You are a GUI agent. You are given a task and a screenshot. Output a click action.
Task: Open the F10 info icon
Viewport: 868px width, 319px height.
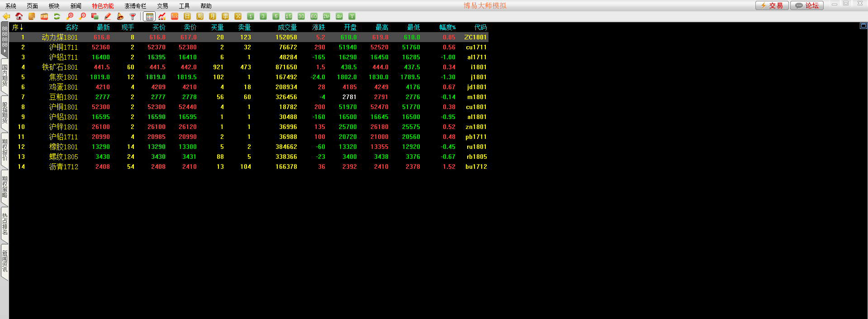click(44, 16)
